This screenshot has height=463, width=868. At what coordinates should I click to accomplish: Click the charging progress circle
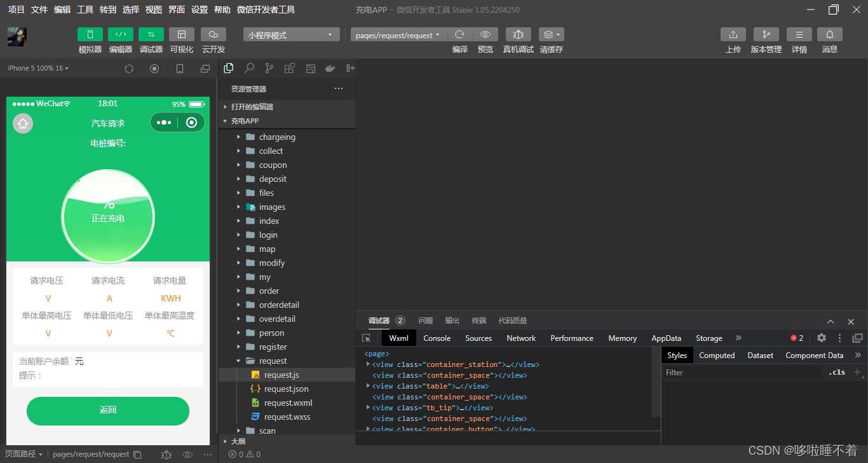pyautogui.click(x=108, y=217)
